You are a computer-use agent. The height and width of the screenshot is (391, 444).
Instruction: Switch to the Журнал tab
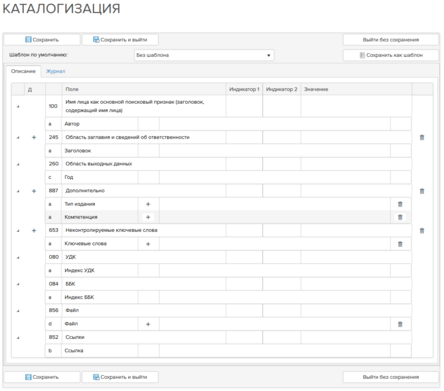(55, 71)
